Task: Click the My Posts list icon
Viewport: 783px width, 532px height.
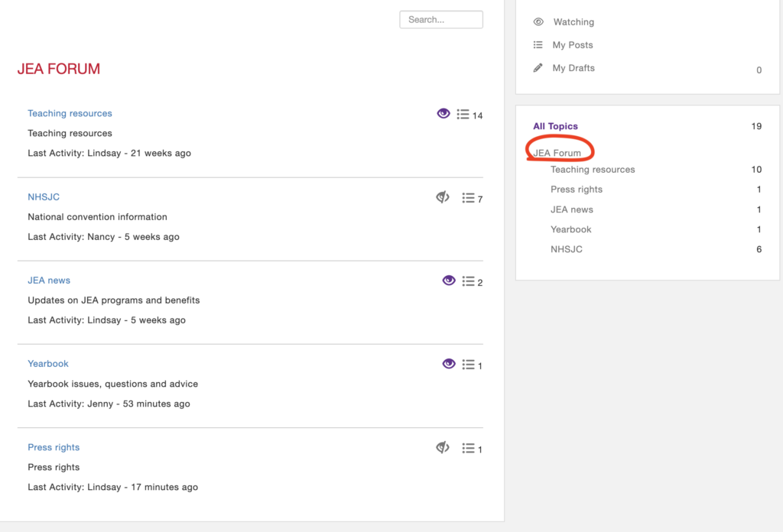Action: (538, 45)
